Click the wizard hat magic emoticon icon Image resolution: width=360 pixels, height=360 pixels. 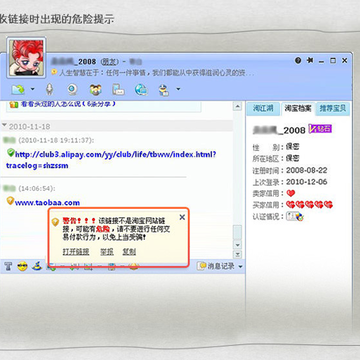pos(37,266)
